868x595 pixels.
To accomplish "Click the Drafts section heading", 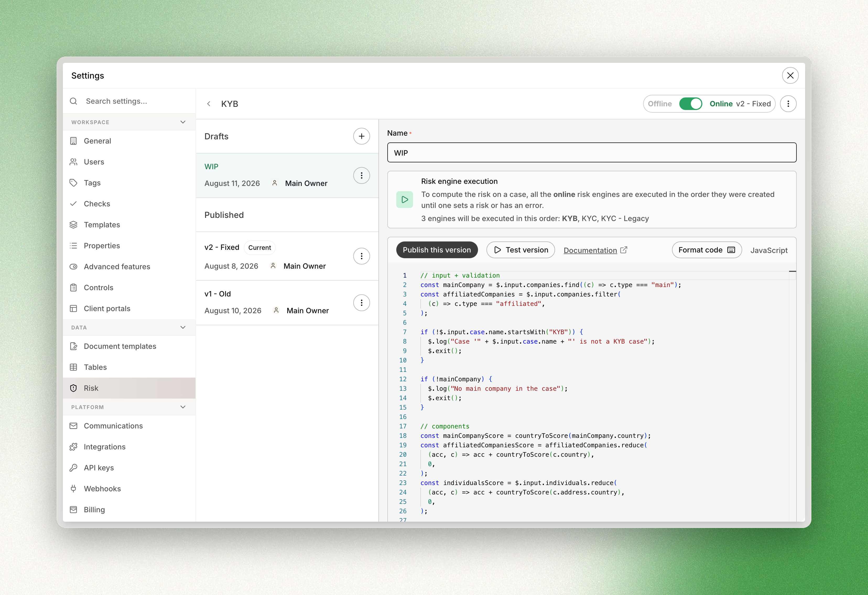I will tap(216, 136).
